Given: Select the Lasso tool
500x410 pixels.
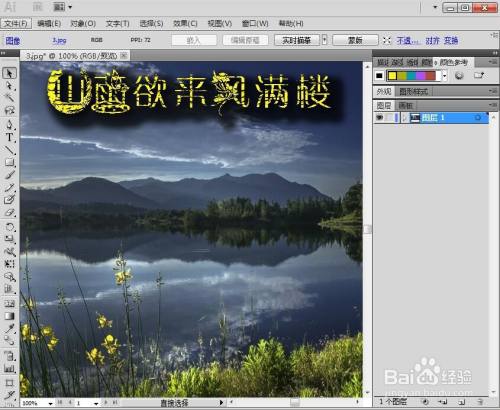Looking at the screenshot, I should click(9, 110).
